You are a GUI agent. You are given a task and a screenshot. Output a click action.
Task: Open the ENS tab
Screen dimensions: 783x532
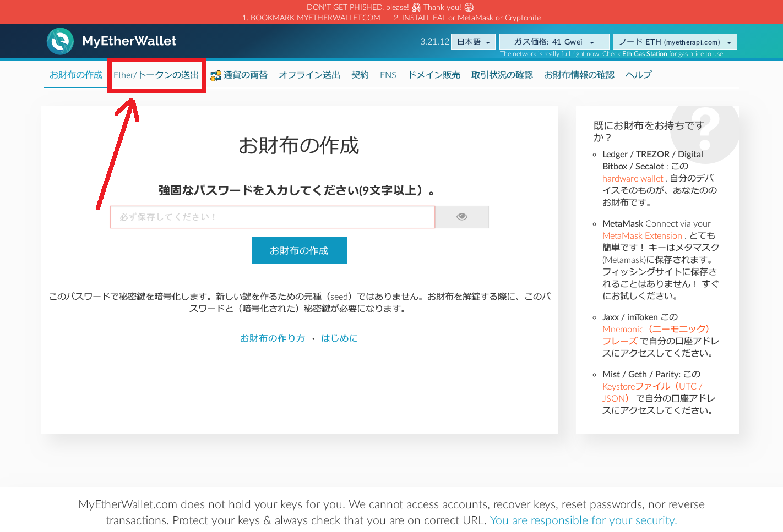pos(388,75)
